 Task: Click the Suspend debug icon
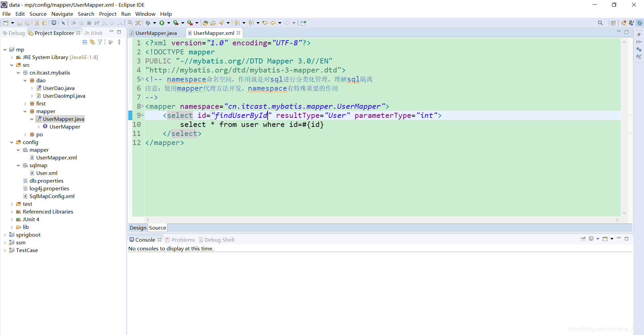(81, 23)
